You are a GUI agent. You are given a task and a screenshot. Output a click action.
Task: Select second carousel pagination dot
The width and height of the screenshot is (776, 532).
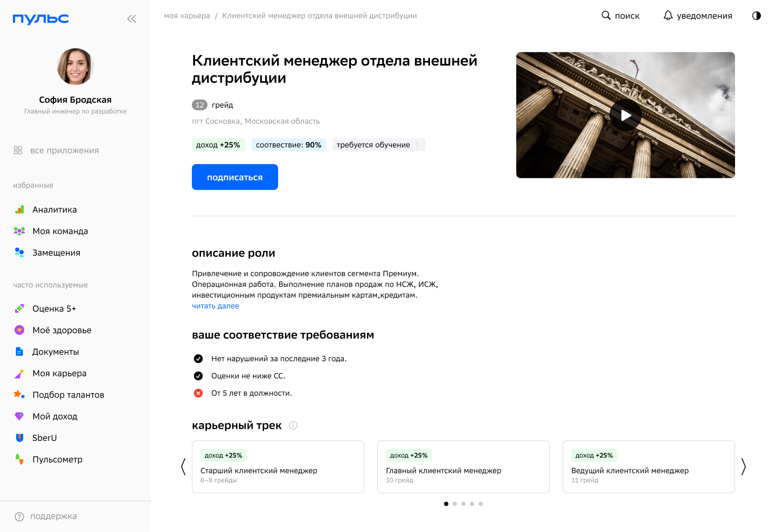click(x=455, y=504)
